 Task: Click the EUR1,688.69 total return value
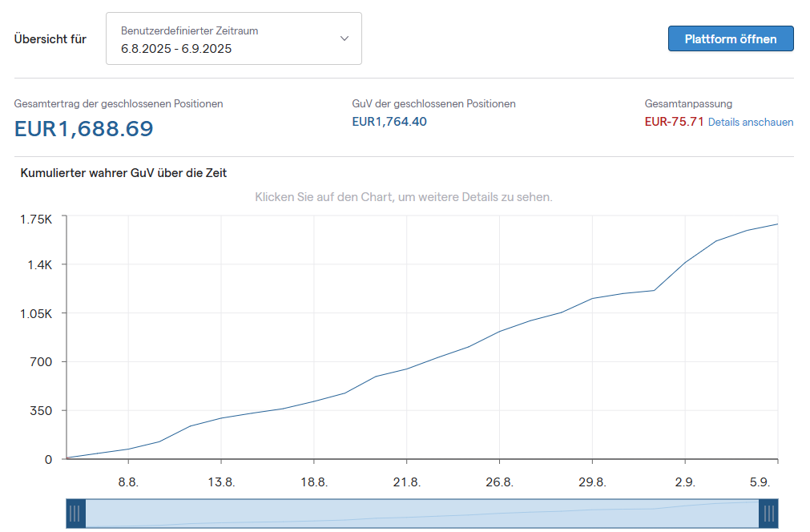83,128
